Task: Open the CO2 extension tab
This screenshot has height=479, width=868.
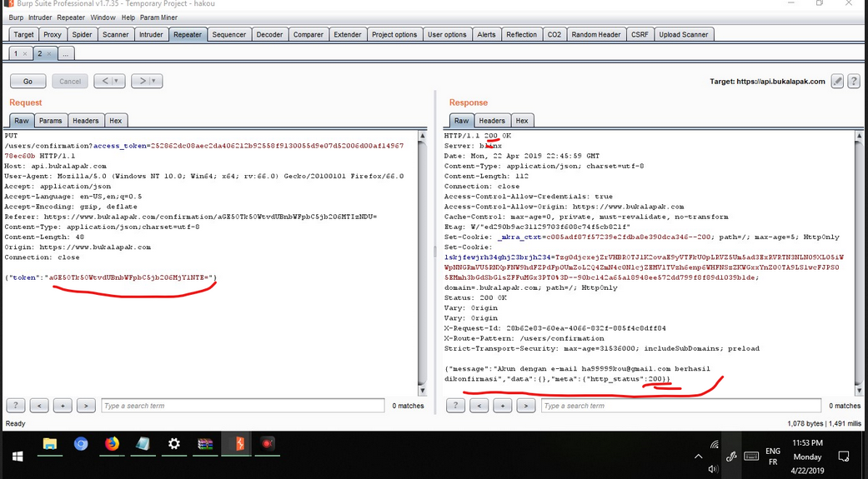Action: pos(554,34)
